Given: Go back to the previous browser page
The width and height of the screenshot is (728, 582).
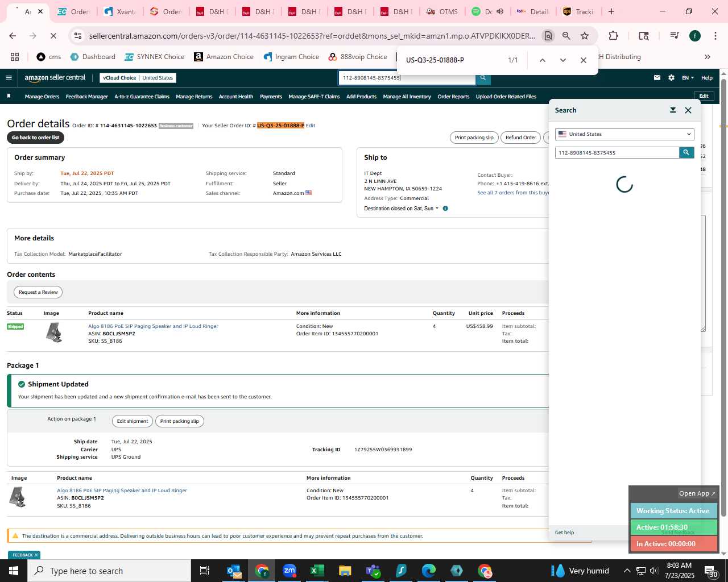Looking at the screenshot, I should coord(13,36).
